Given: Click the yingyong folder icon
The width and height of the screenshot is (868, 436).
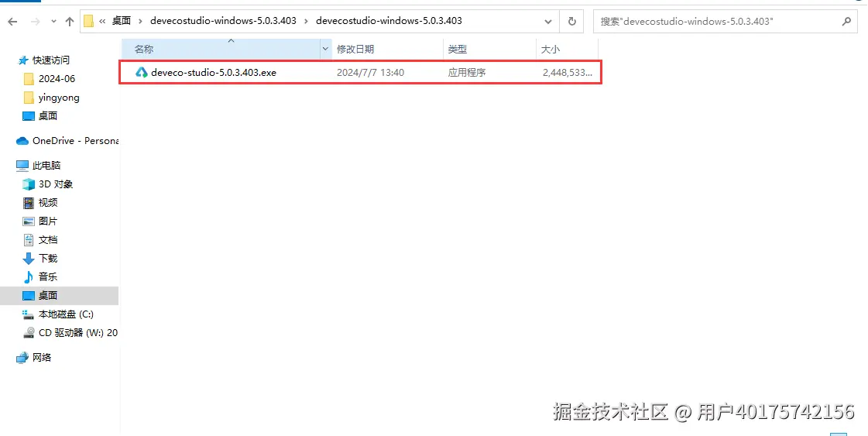Looking at the screenshot, I should click(x=29, y=98).
